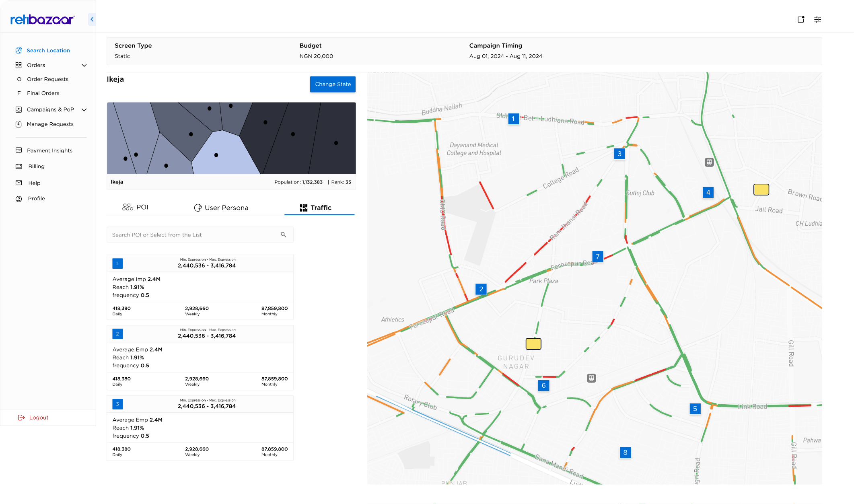Viewport: 854px width, 504px height.
Task: Click map marker 1 on Ludhiana Road
Action: tap(513, 119)
